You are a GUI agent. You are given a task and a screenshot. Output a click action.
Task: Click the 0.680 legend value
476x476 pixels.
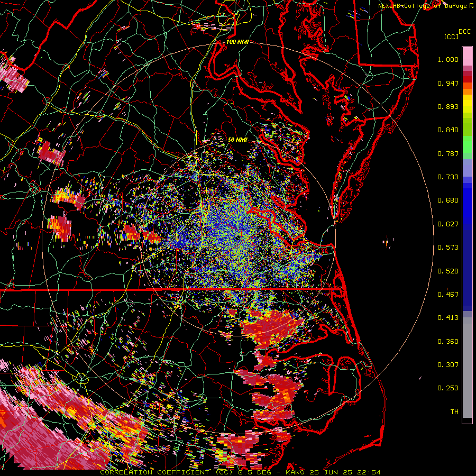[448, 200]
